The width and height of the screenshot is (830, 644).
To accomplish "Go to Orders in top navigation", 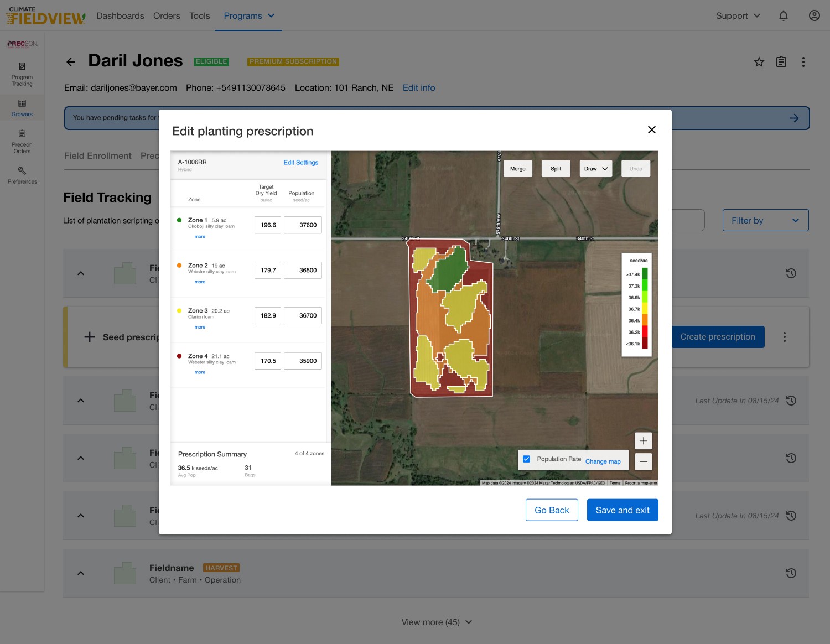I will click(x=167, y=15).
